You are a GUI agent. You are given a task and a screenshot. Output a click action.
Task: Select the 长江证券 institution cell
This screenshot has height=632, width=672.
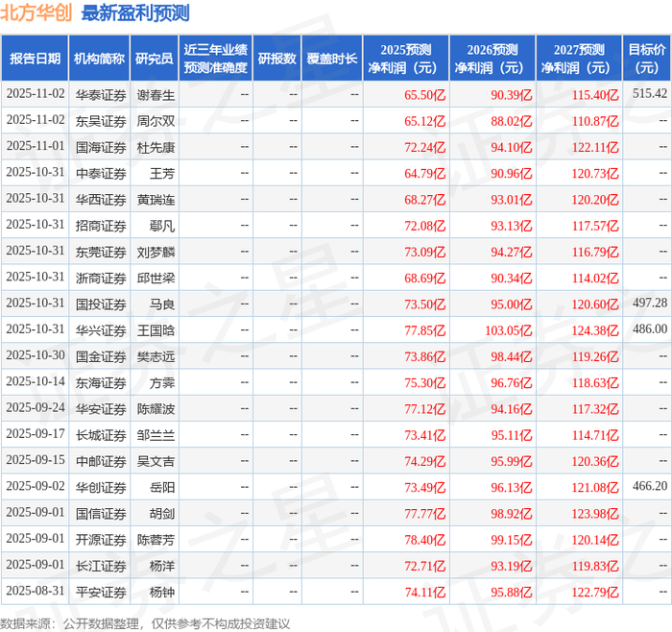101,566
